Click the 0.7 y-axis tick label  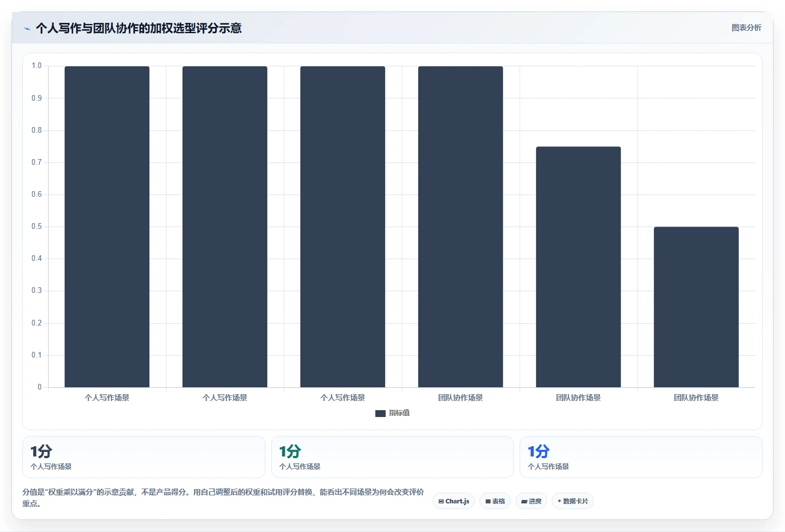tap(37, 162)
